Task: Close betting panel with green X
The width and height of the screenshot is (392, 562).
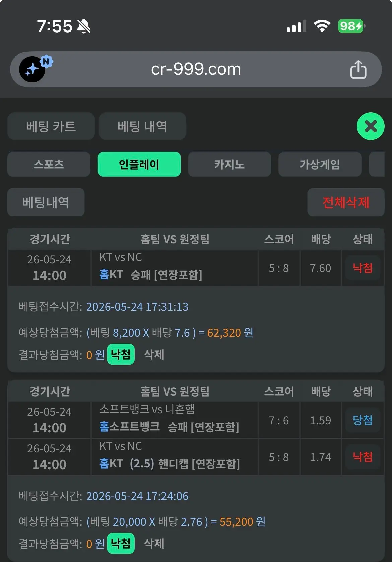Action: [x=371, y=126]
